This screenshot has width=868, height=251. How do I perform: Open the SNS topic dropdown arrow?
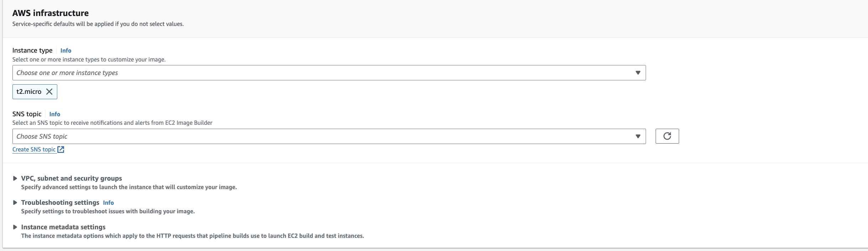coord(638,137)
